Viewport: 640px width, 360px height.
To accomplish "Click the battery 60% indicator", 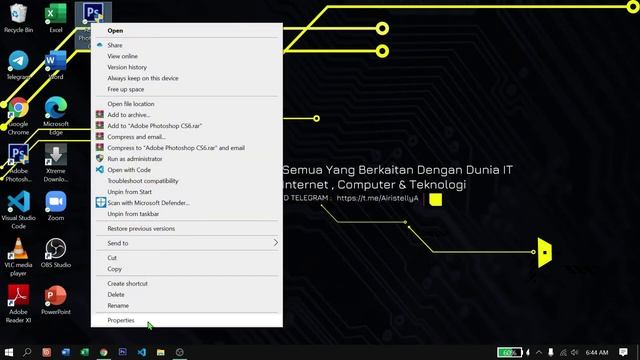I will coord(509,352).
